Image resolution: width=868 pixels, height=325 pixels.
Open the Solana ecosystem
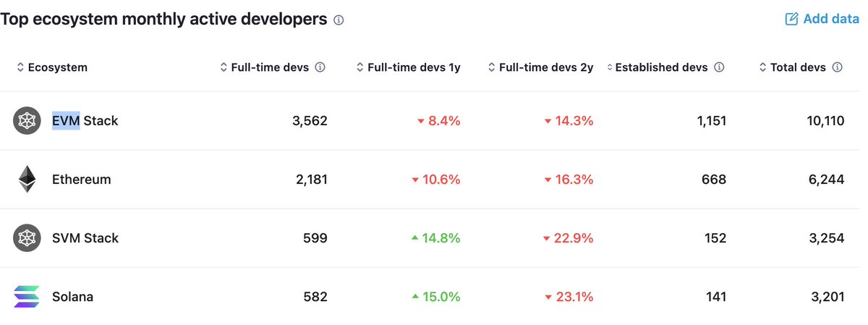72,297
